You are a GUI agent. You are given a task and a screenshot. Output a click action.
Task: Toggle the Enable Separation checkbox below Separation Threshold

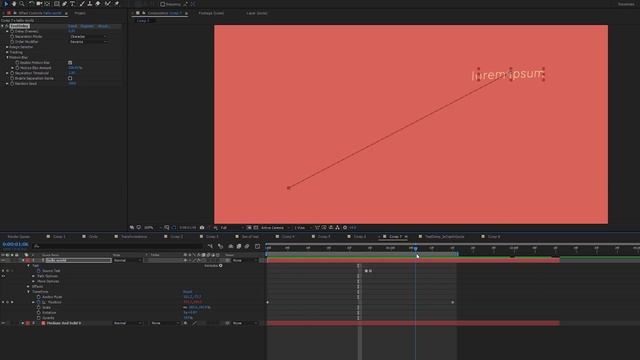(x=70, y=78)
